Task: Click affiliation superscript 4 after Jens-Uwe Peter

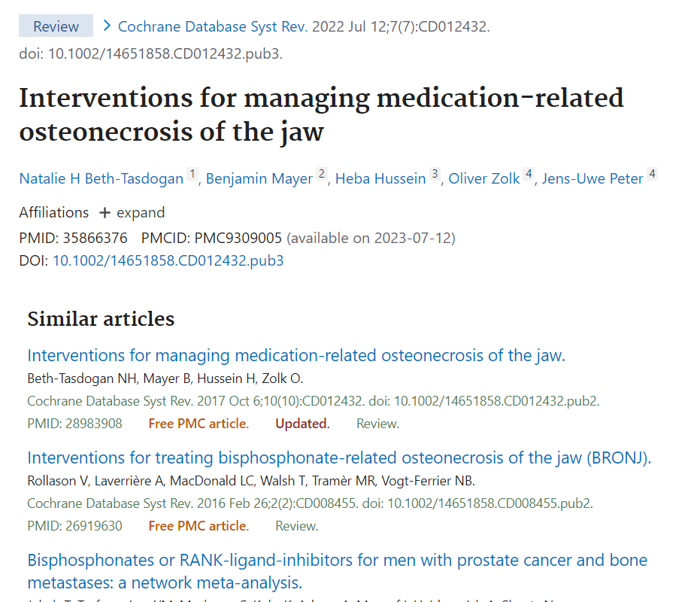Action: tap(652, 175)
